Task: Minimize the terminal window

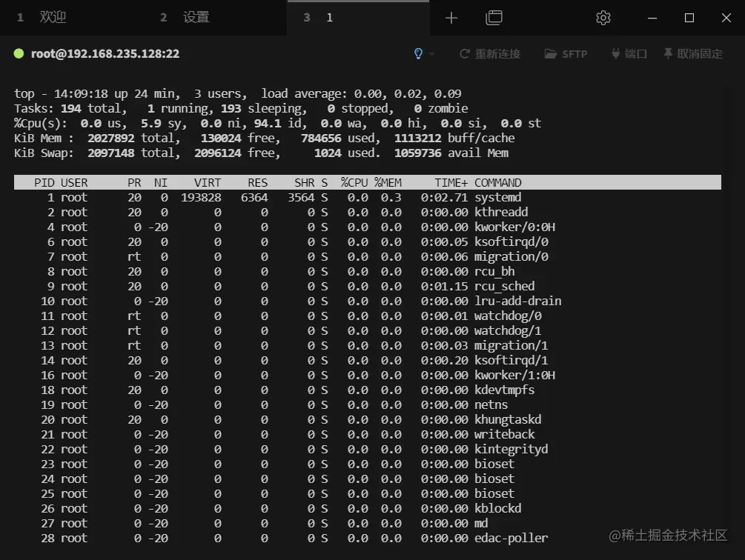Action: [x=652, y=18]
